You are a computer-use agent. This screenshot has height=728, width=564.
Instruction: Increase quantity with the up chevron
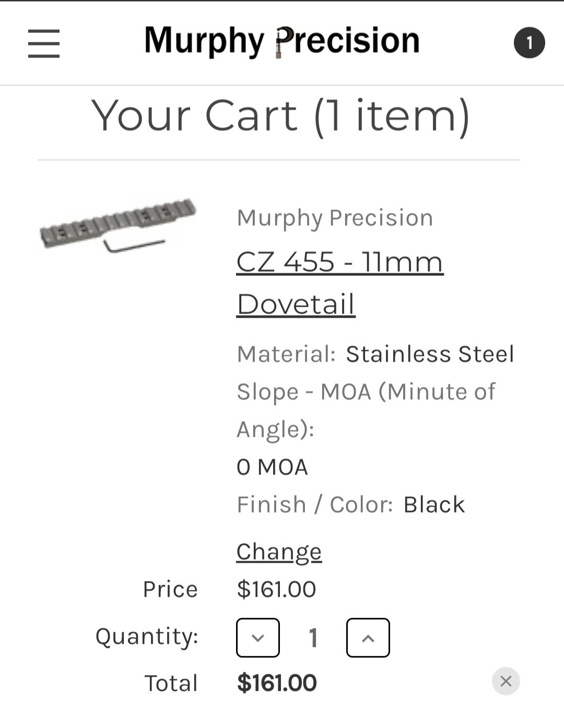click(x=368, y=638)
